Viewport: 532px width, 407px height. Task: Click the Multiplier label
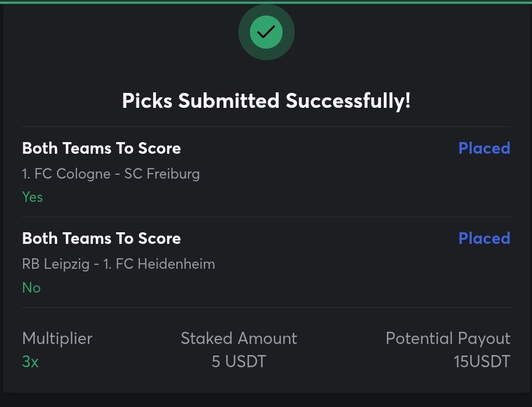58,338
